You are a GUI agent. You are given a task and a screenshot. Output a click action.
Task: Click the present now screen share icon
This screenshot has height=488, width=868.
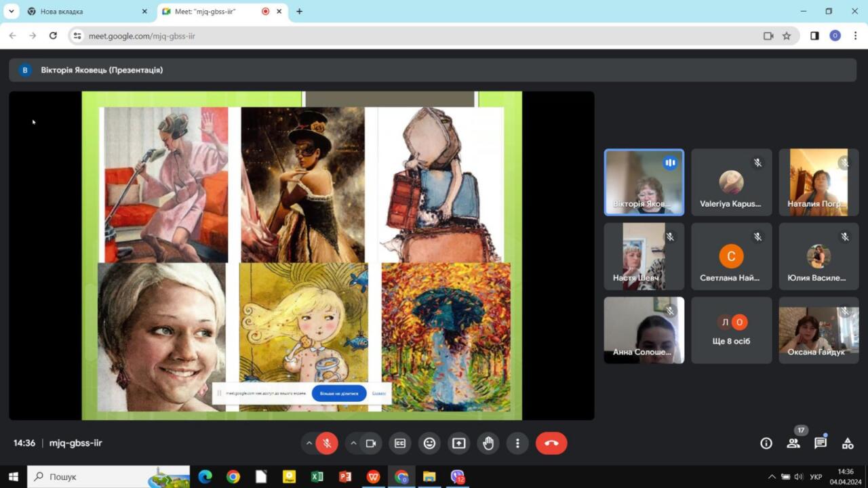(459, 443)
